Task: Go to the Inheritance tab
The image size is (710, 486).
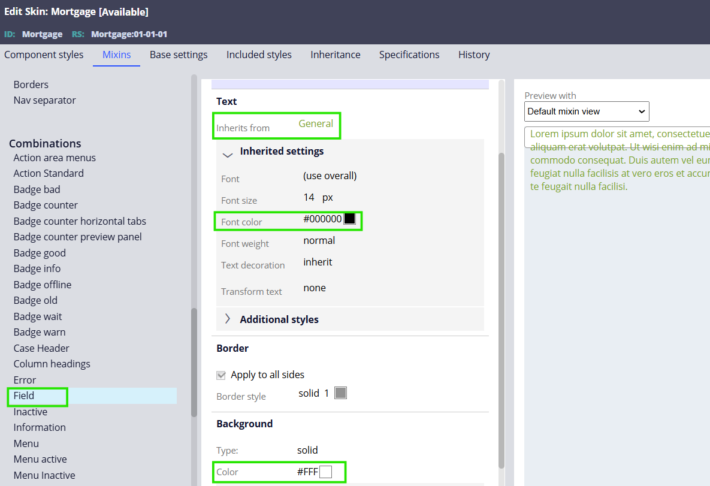Action: [x=335, y=55]
